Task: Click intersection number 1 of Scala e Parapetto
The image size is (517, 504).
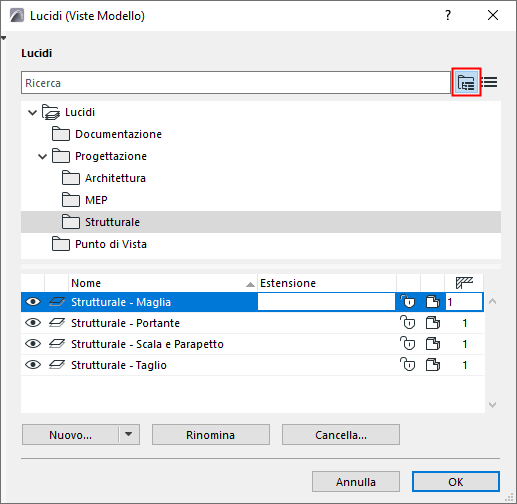Action: [464, 344]
